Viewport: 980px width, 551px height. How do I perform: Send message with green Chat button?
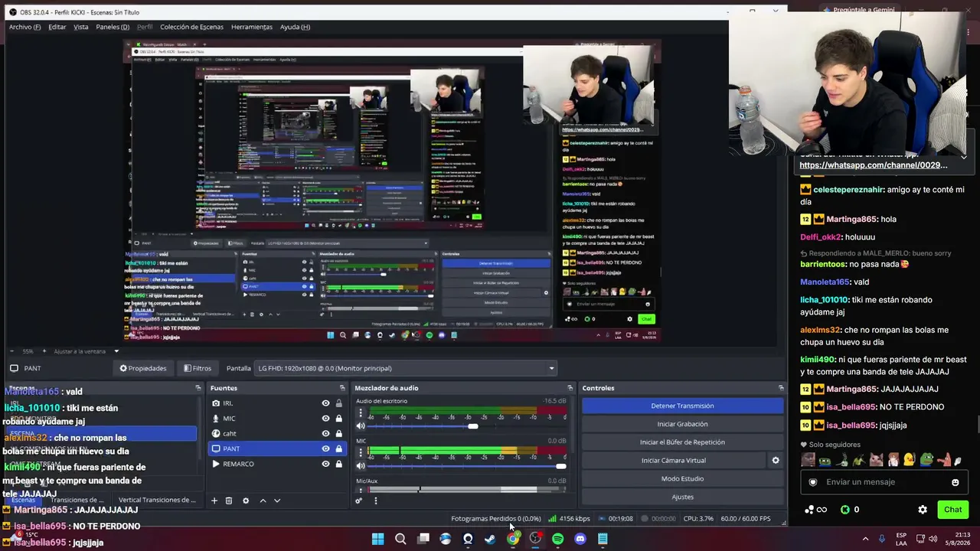[x=952, y=510]
